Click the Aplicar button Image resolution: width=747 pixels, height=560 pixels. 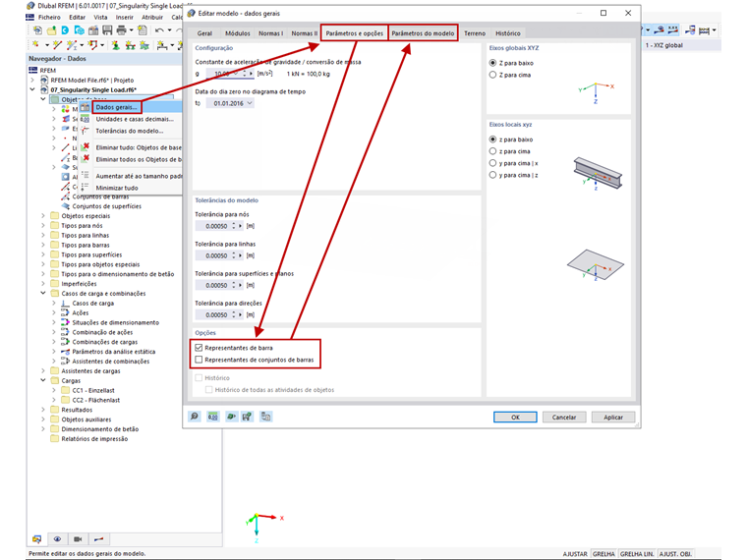point(613,418)
